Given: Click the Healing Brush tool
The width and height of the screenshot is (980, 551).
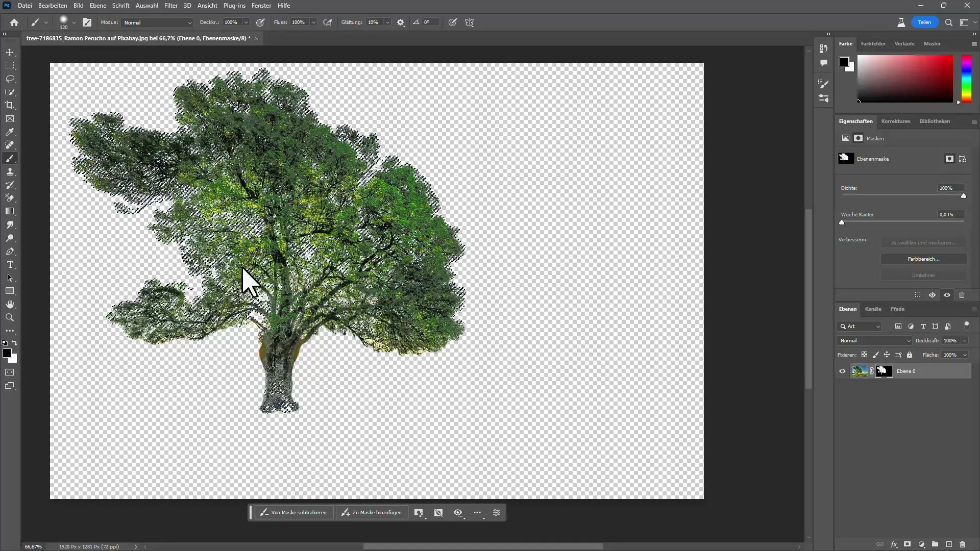Looking at the screenshot, I should 10,145.
